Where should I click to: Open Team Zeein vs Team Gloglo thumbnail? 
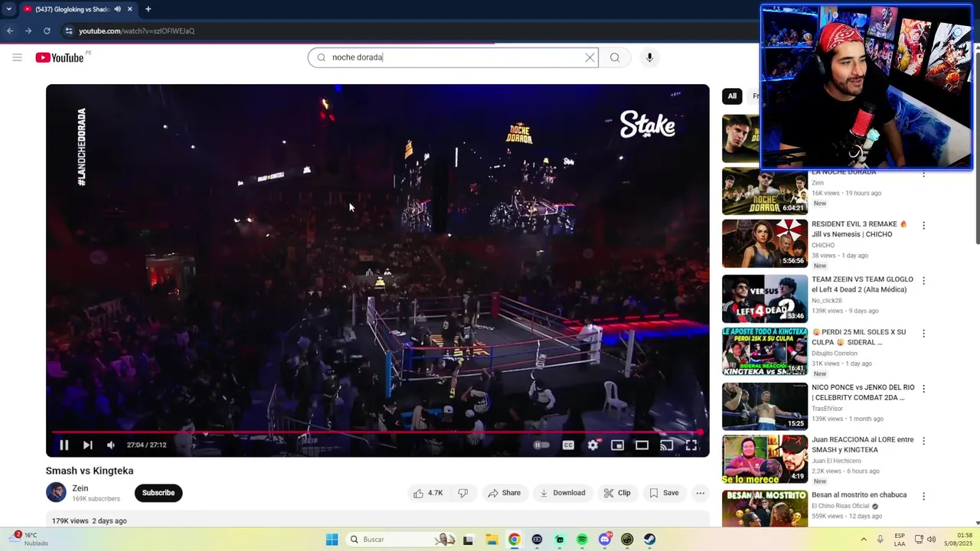(765, 298)
